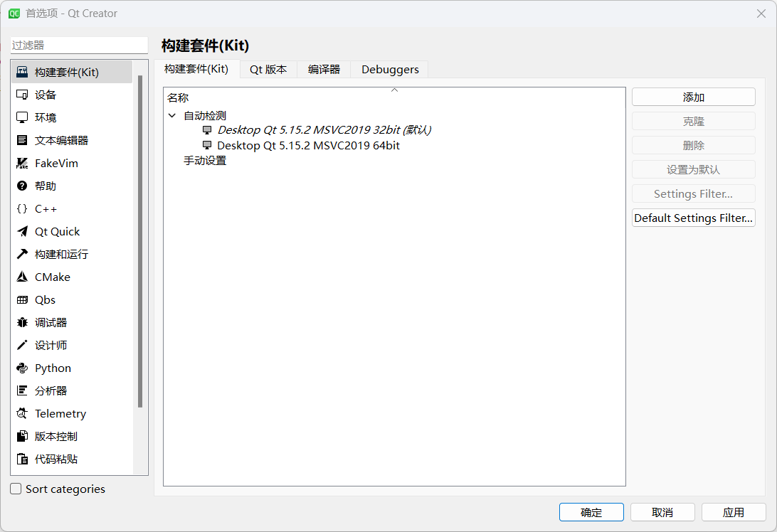Click the 添加 add button
Screen dimensions: 777x532
point(693,97)
